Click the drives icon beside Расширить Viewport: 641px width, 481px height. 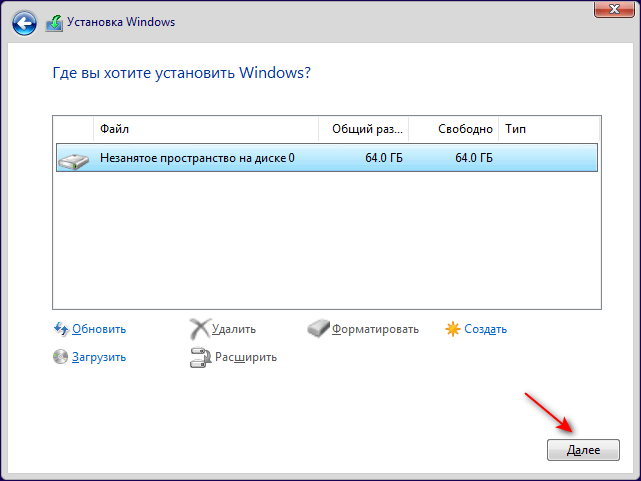[x=200, y=357]
